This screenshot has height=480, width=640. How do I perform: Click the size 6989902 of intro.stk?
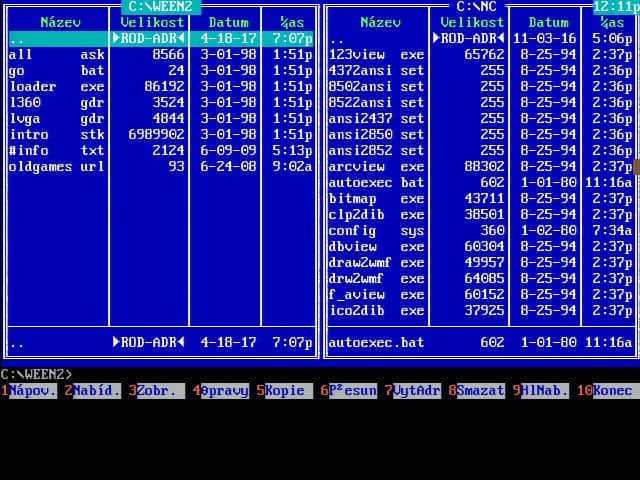156,135
